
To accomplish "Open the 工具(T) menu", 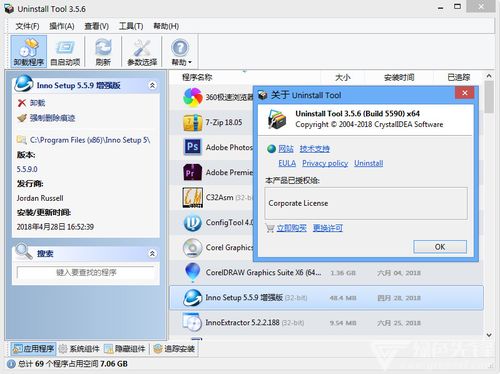I will 131,26.
